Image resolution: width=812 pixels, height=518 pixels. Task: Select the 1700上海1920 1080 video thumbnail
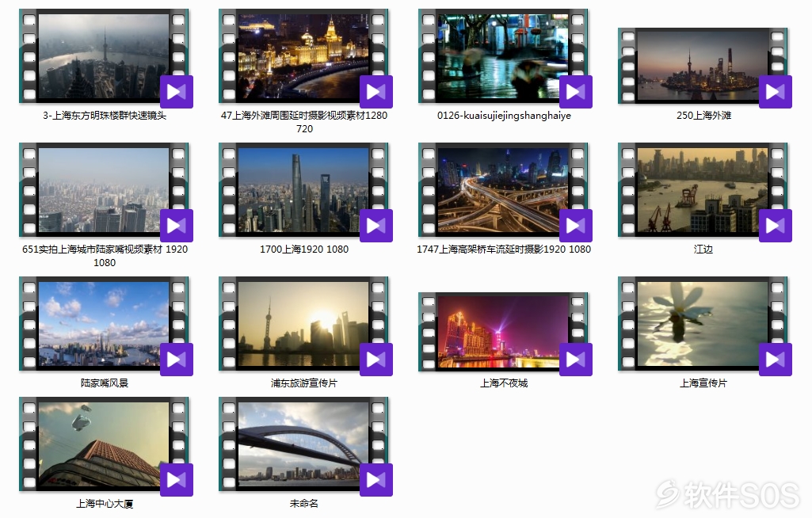click(303, 190)
